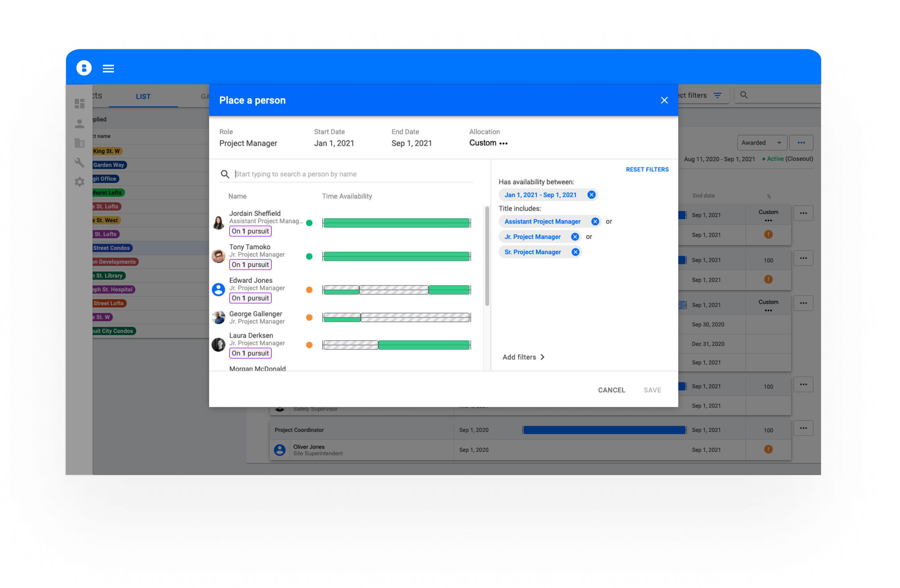The image size is (900, 588).
Task: Click George Gallenger's orange availability dot
Action: click(x=309, y=318)
